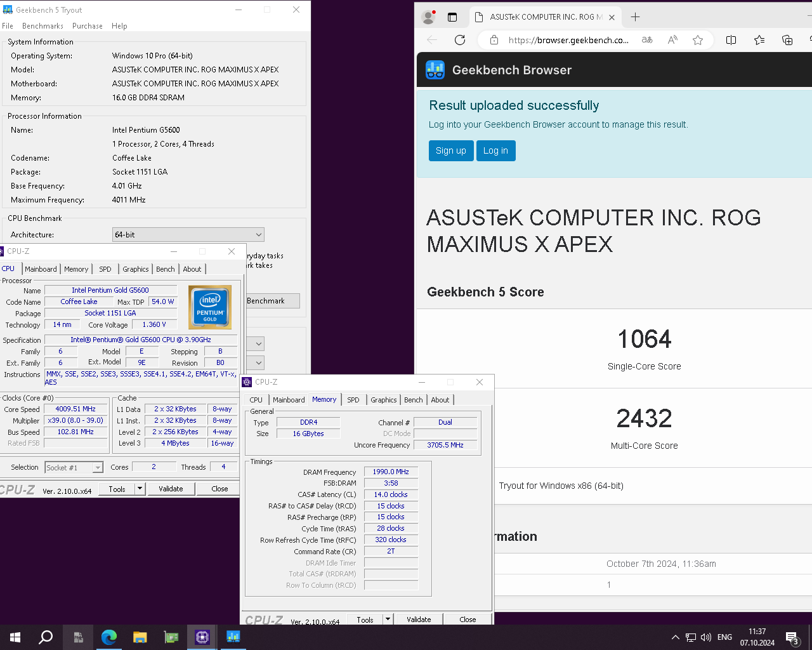The height and width of the screenshot is (650, 812).
Task: Toggle the split screen icon in Edge
Action: (731, 40)
